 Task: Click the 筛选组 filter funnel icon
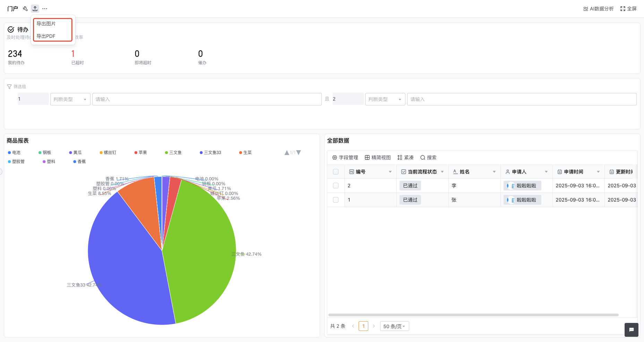pyautogui.click(x=9, y=87)
